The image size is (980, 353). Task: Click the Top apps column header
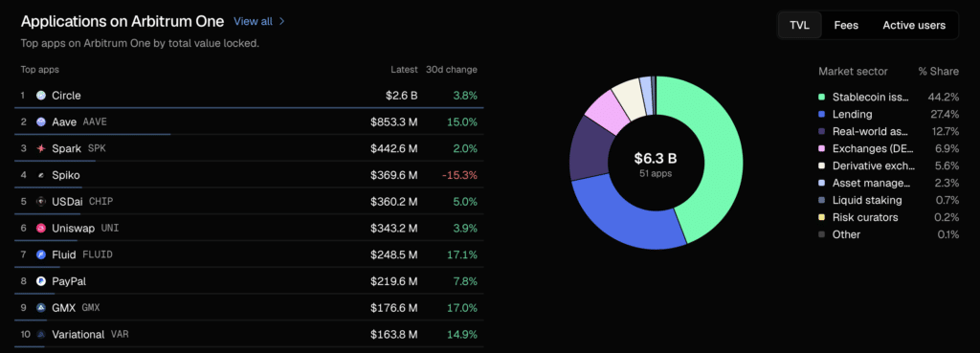pos(40,69)
